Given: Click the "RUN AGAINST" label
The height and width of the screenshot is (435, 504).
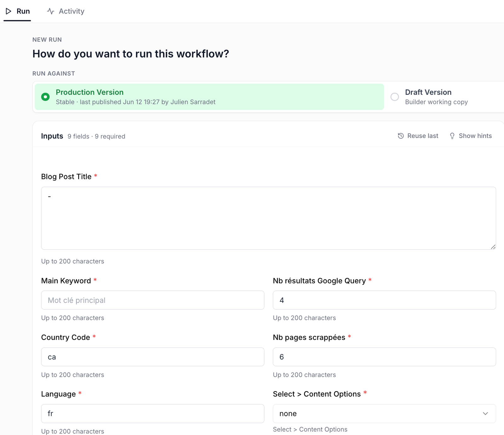Looking at the screenshot, I should click(54, 73).
